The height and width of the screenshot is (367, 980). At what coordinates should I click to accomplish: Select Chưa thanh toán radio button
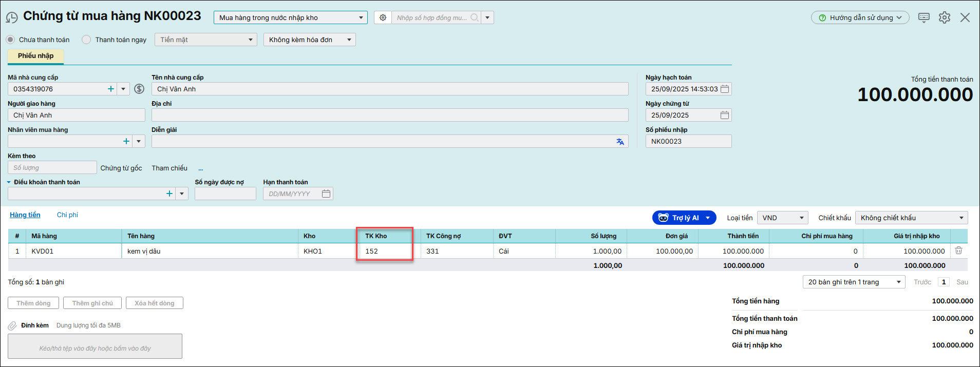point(11,40)
